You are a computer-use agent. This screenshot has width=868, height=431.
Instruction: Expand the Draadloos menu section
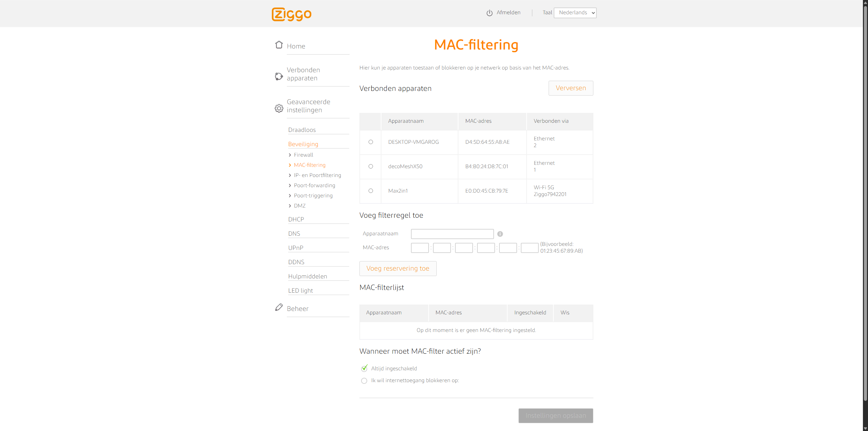[302, 130]
